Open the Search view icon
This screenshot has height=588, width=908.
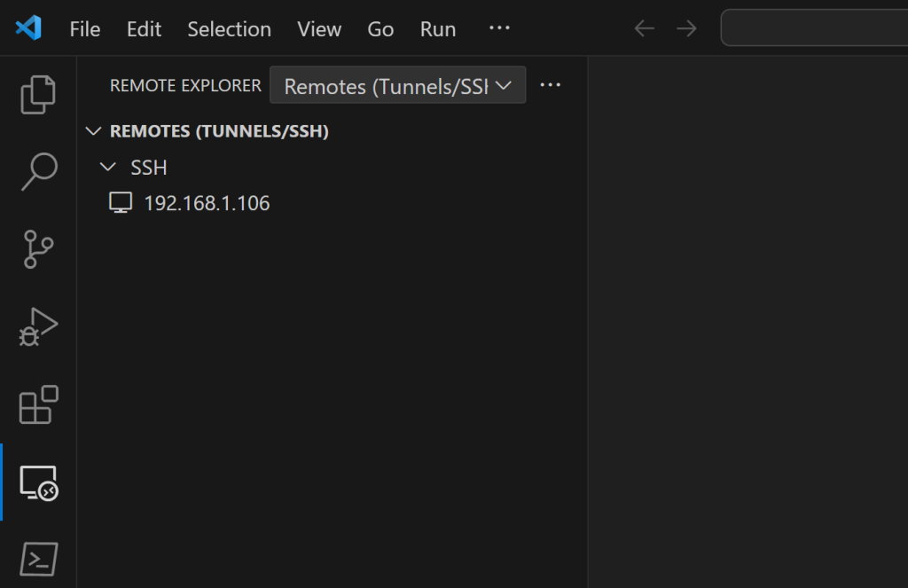[37, 171]
